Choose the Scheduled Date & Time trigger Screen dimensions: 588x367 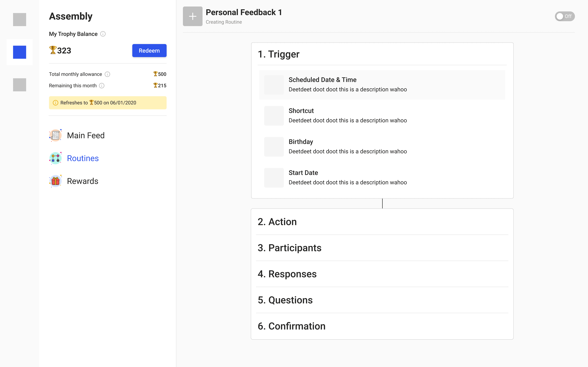tap(382, 84)
